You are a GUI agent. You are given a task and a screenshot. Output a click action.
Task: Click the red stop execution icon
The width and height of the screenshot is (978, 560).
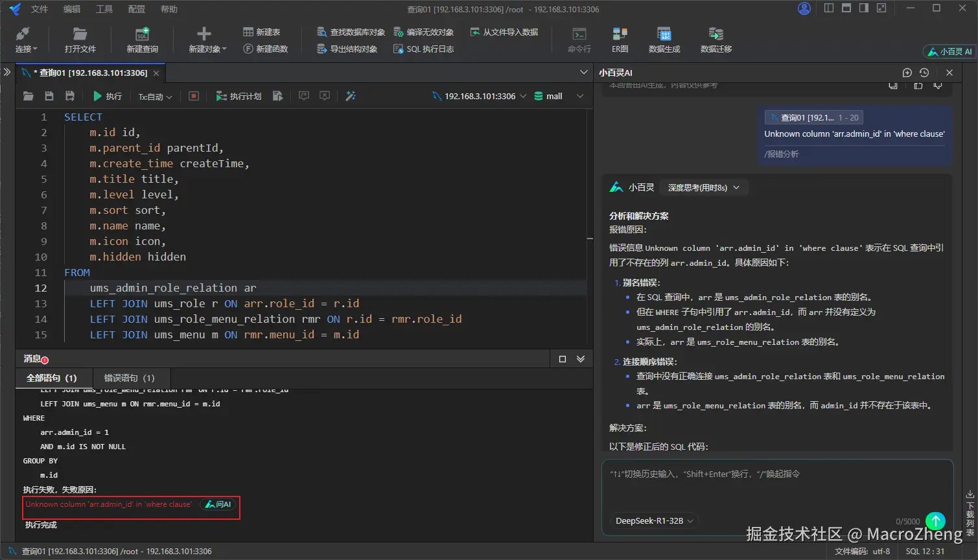(193, 96)
